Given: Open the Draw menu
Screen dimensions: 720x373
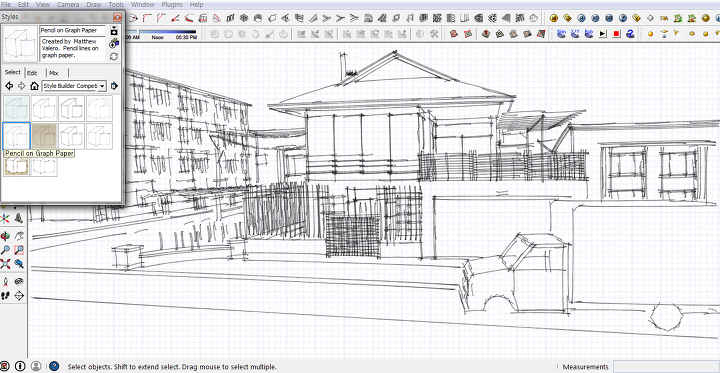Looking at the screenshot, I should coord(94,5).
